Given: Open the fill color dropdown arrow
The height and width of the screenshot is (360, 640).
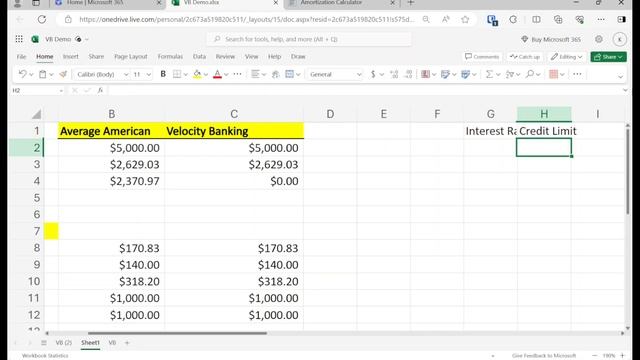Looking at the screenshot, I should tap(206, 75).
